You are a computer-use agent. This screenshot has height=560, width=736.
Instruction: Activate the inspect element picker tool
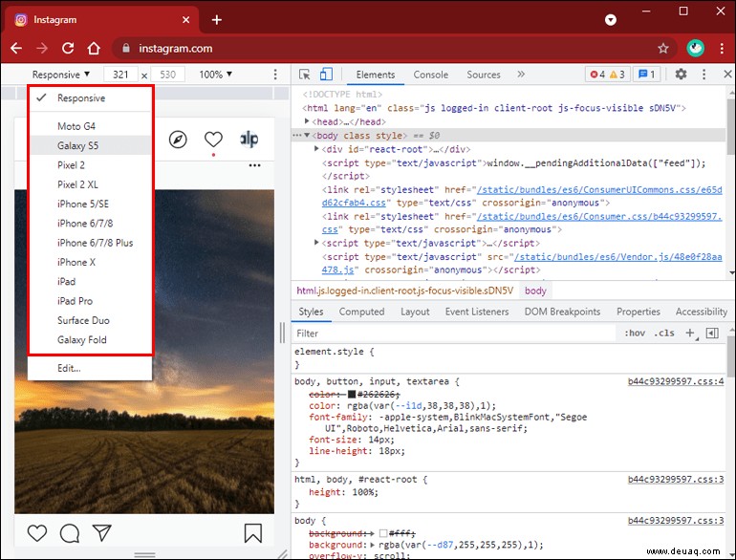pyautogui.click(x=304, y=75)
